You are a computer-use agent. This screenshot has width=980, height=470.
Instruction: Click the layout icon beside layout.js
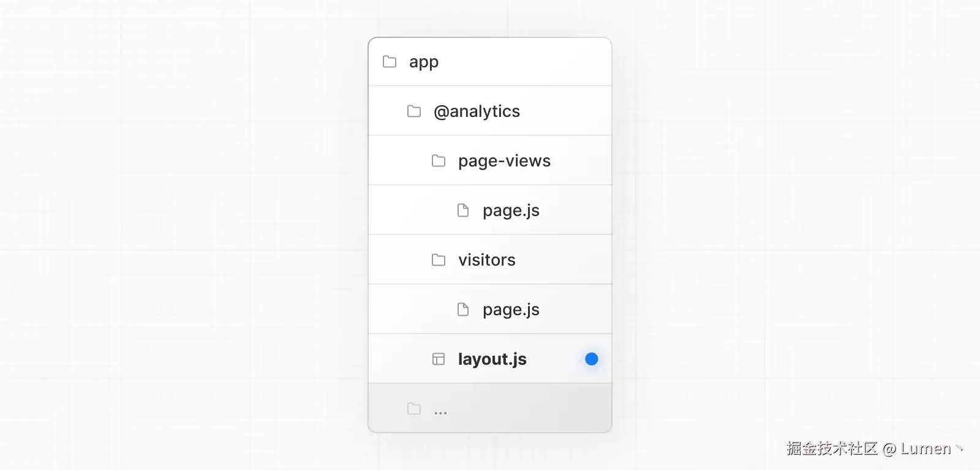439,359
